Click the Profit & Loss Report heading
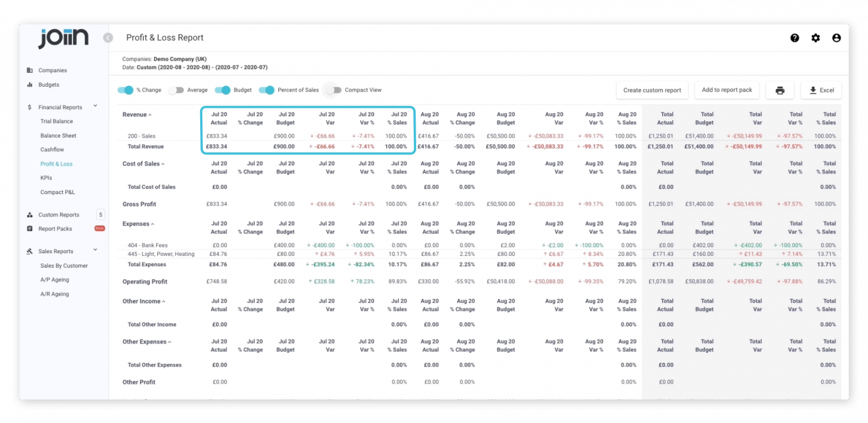Screen dimensions: 868x423 coord(165,38)
